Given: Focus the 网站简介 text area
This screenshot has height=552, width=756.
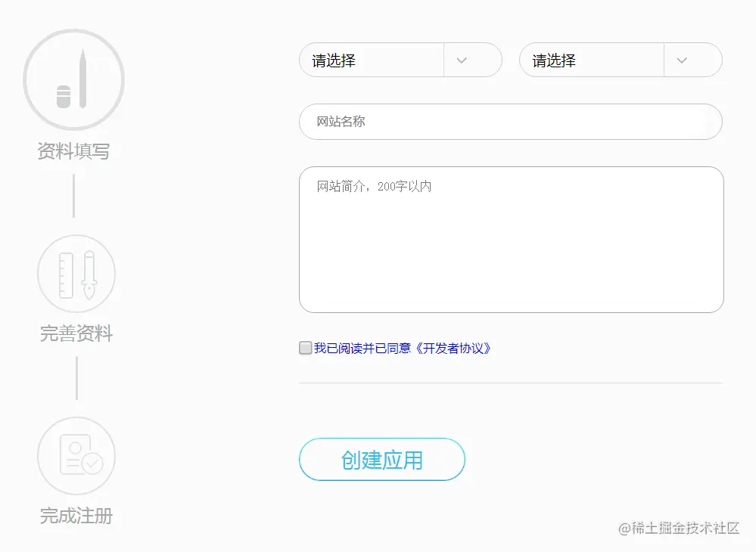Looking at the screenshot, I should [x=511, y=240].
